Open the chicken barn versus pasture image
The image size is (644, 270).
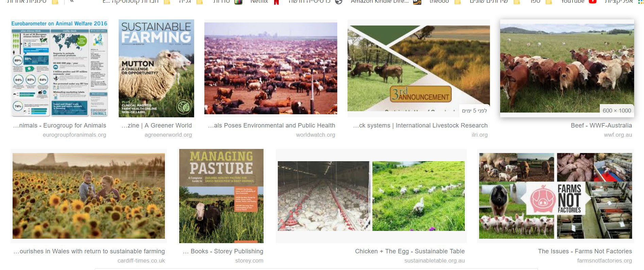click(371, 196)
